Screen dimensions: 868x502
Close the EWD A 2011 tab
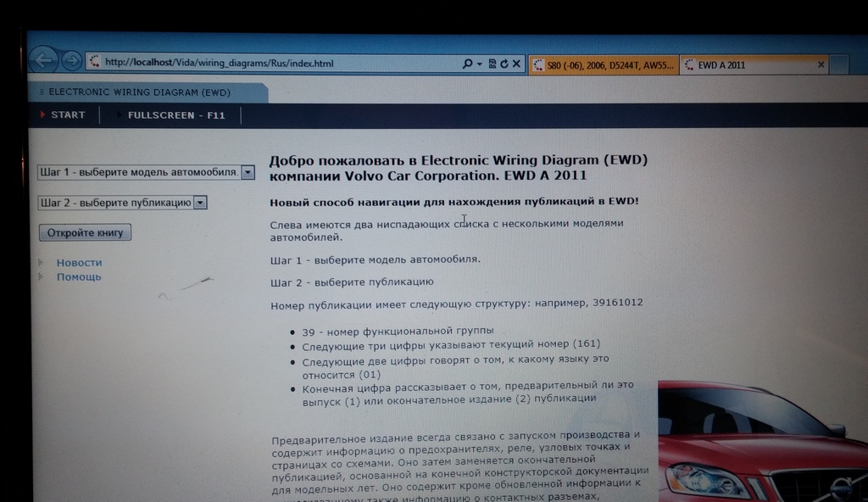point(821,64)
